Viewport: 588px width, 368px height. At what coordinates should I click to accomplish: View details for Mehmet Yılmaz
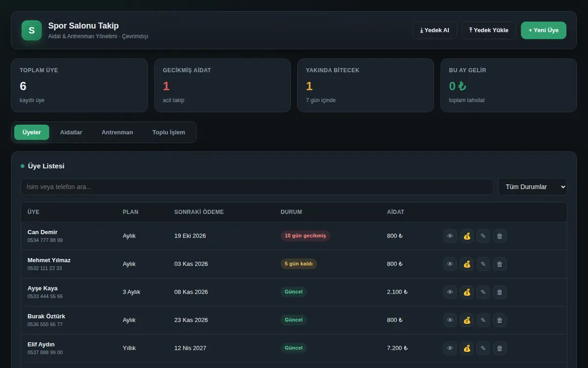(450, 264)
